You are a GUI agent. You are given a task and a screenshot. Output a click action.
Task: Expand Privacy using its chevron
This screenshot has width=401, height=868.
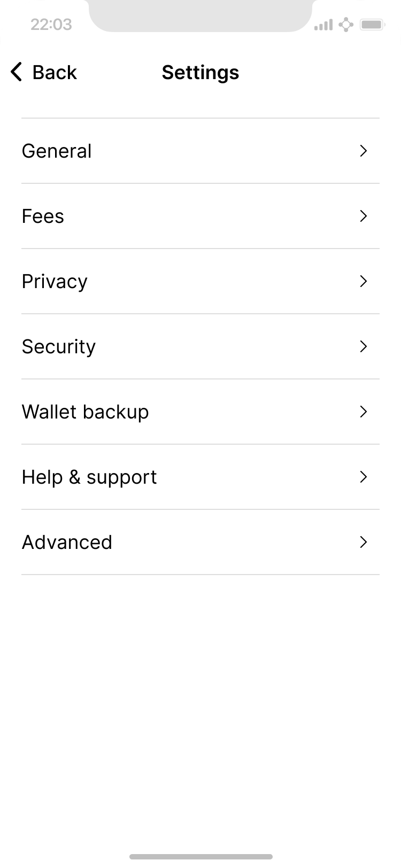(364, 282)
